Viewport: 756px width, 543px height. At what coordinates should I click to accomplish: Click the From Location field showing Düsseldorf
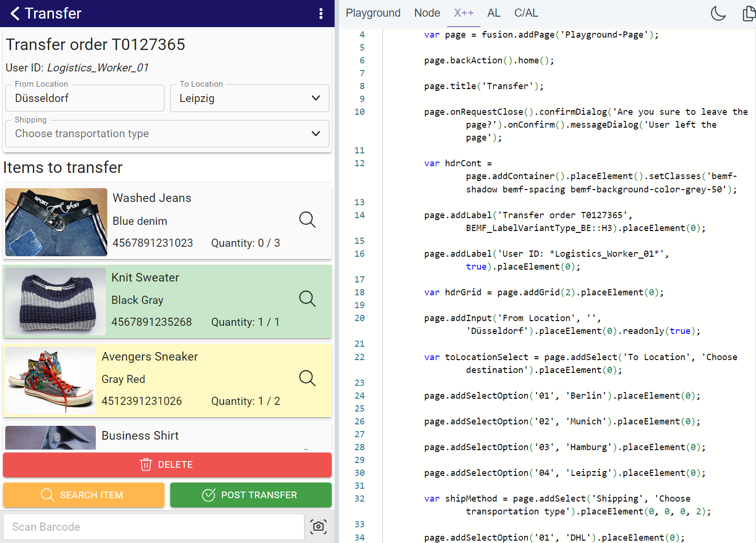point(85,98)
